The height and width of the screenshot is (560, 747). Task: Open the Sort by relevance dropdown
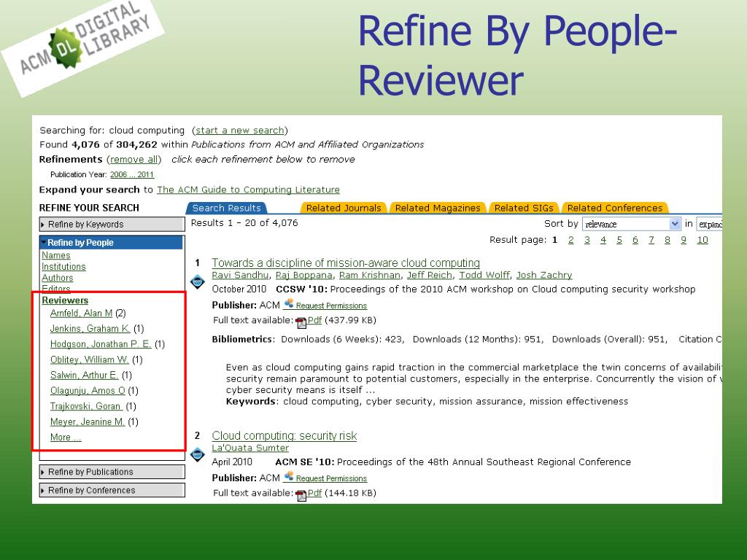pos(631,224)
